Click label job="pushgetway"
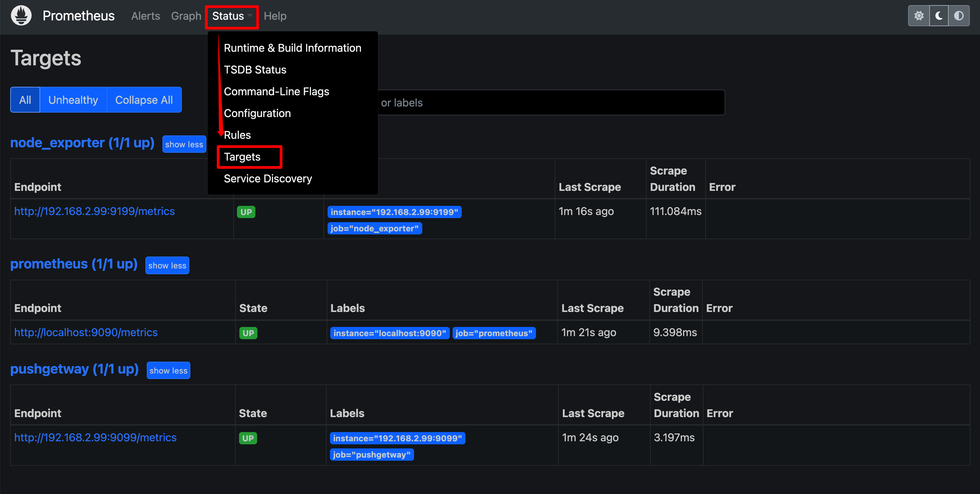 point(372,455)
